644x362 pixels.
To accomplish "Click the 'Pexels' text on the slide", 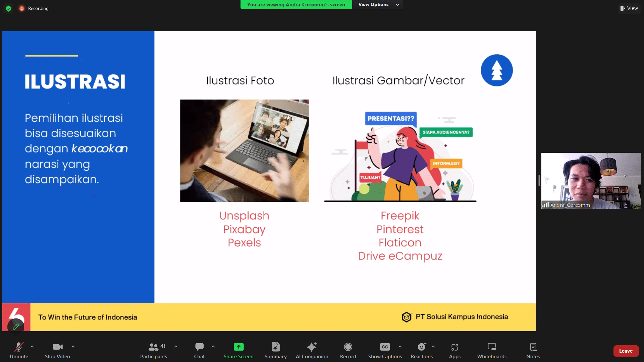I will [244, 242].
